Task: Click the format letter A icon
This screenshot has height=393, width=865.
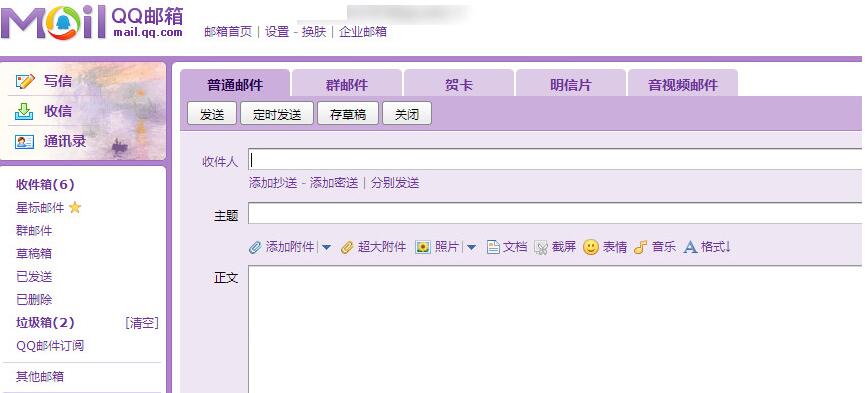Action: point(691,247)
